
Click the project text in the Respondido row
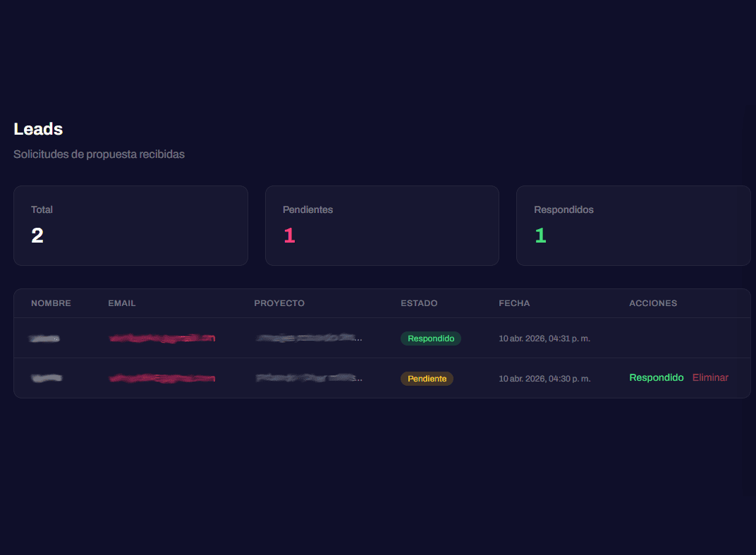tap(309, 339)
